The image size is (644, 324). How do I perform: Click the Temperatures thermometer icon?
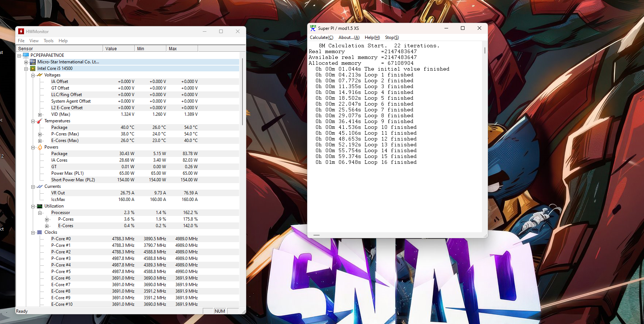[40, 121]
